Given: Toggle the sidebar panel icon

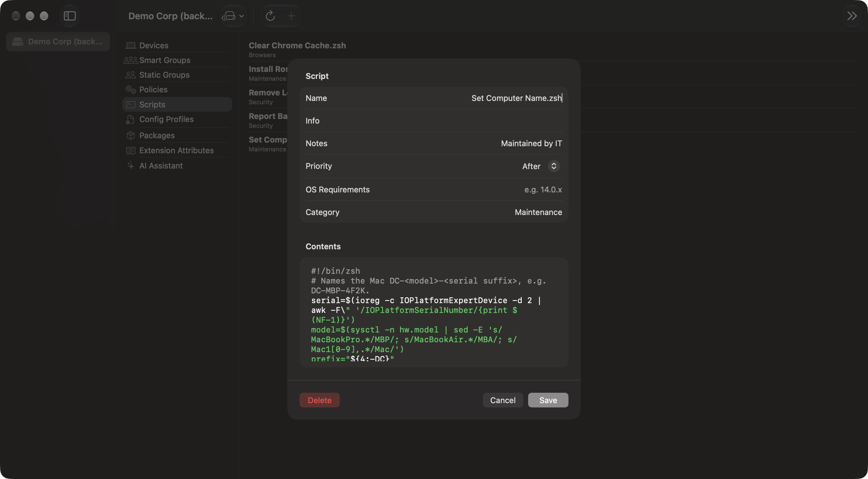Looking at the screenshot, I should pos(70,16).
